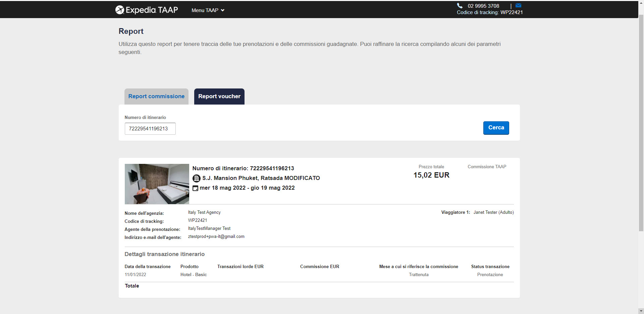Click phone number 02 9995 3708

[483, 6]
